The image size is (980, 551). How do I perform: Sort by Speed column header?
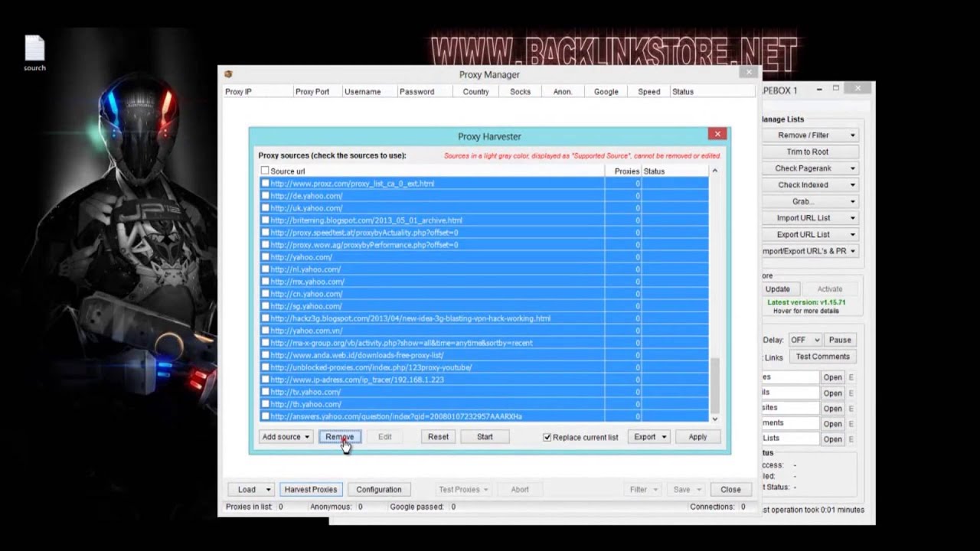[649, 91]
